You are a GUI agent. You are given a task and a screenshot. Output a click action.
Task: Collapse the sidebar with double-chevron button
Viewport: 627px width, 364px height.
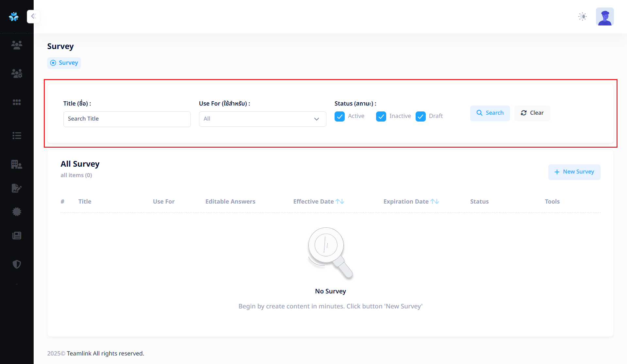tap(33, 16)
